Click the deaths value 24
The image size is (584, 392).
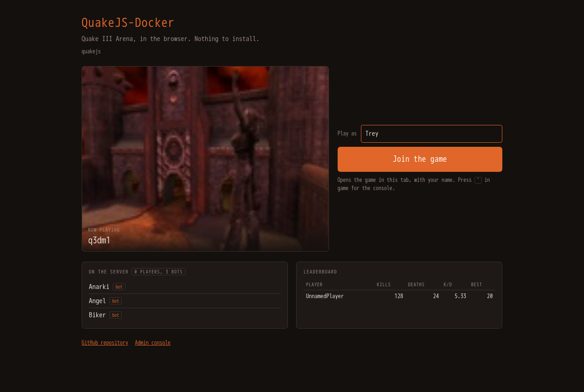pyautogui.click(x=436, y=296)
